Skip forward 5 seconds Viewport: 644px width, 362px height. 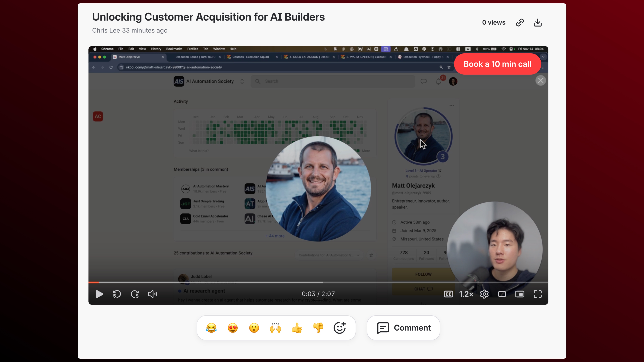[x=135, y=294]
